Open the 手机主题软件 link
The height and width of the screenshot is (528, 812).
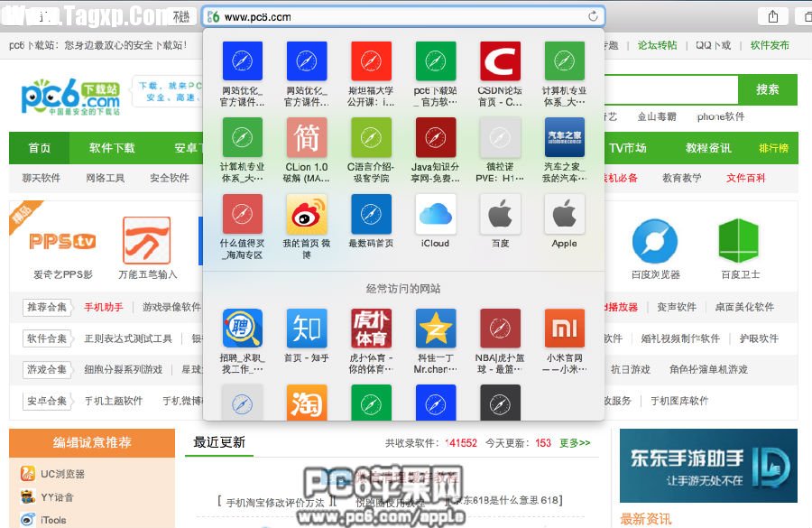pyautogui.click(x=114, y=401)
